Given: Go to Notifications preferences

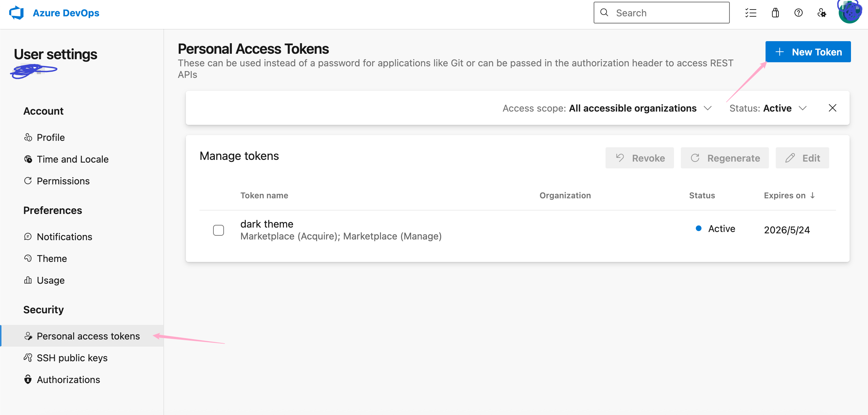Looking at the screenshot, I should 64,237.
